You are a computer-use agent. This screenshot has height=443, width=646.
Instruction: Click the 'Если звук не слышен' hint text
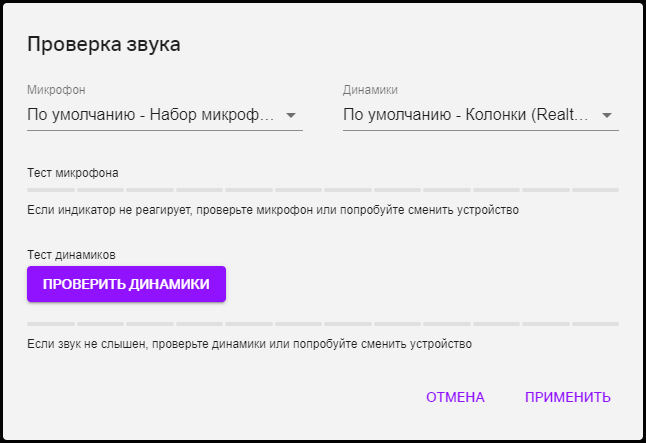[250, 344]
